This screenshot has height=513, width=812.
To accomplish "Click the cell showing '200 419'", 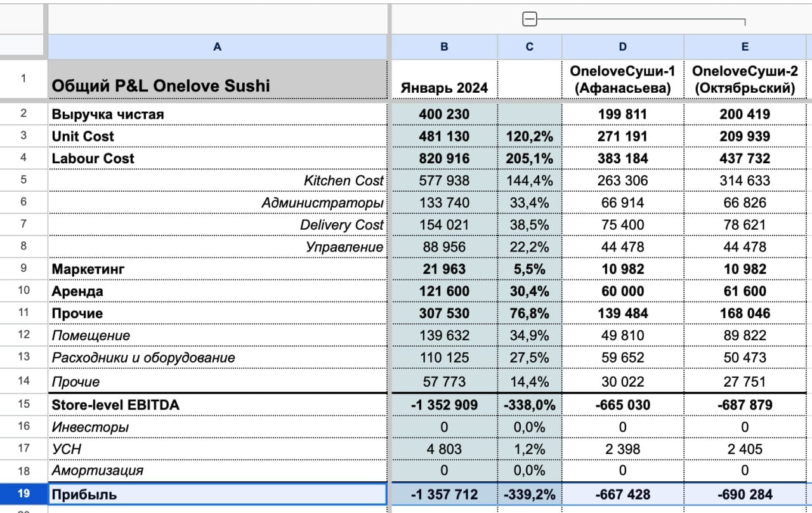I will pyautogui.click(x=745, y=114).
